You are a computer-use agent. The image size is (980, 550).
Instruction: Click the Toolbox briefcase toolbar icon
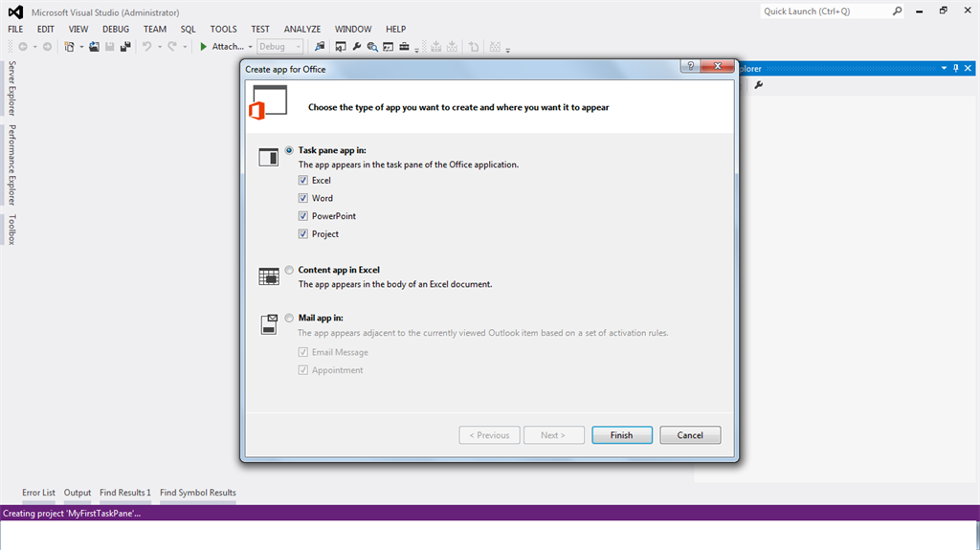[x=405, y=47]
